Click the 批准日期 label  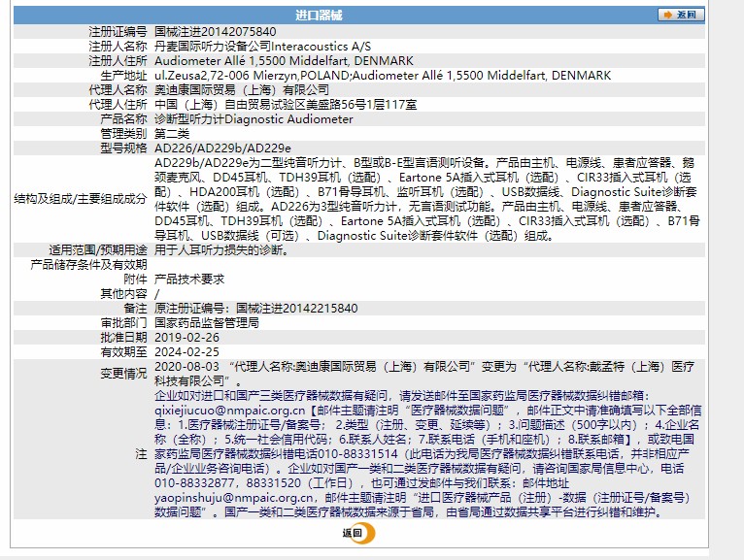pos(123,338)
